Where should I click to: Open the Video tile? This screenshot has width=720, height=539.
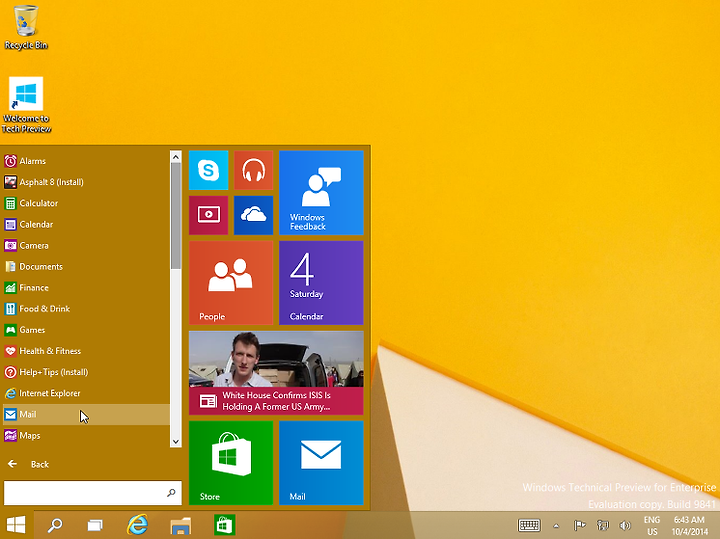(208, 215)
